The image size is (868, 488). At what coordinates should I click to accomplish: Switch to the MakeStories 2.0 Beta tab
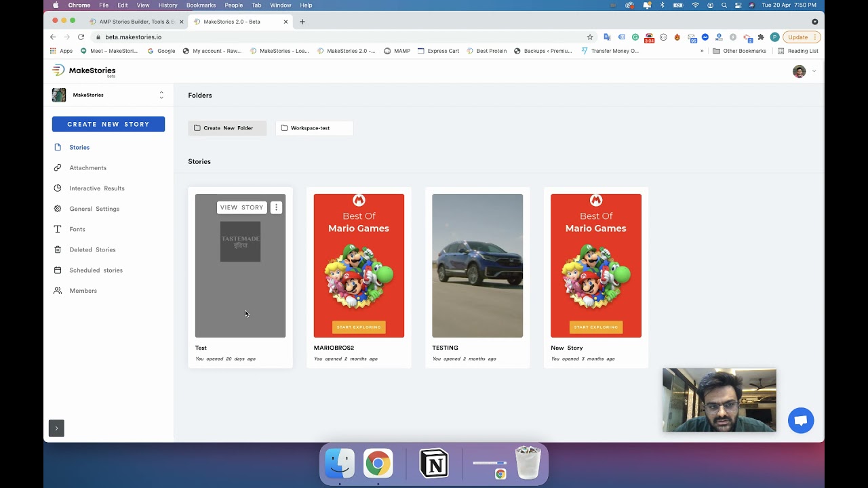tap(240, 22)
